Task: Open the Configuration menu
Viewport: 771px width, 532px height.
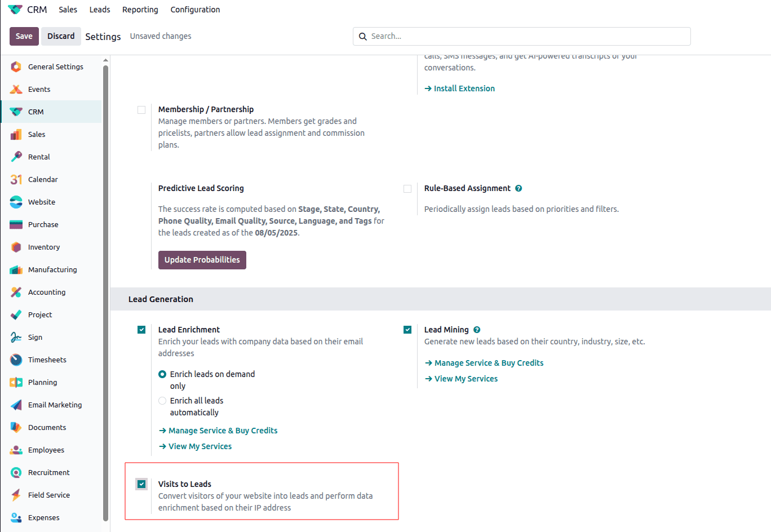Action: [x=195, y=10]
